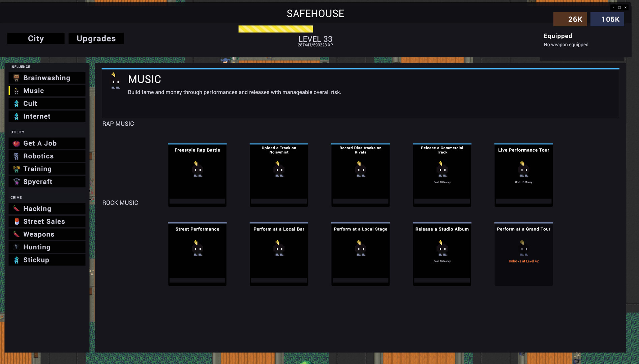Switch to the Upgrades tab
This screenshot has height=364, width=639.
[x=96, y=38]
